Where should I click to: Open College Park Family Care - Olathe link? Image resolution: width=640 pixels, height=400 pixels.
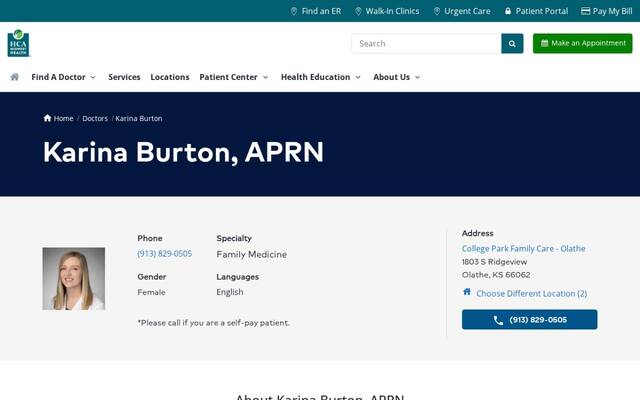coord(524,248)
